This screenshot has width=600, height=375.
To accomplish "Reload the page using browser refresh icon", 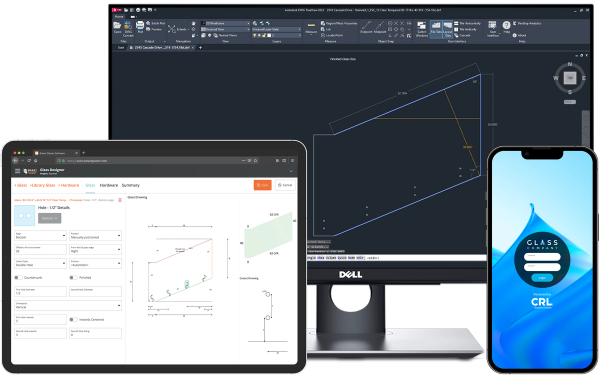I will [x=29, y=161].
